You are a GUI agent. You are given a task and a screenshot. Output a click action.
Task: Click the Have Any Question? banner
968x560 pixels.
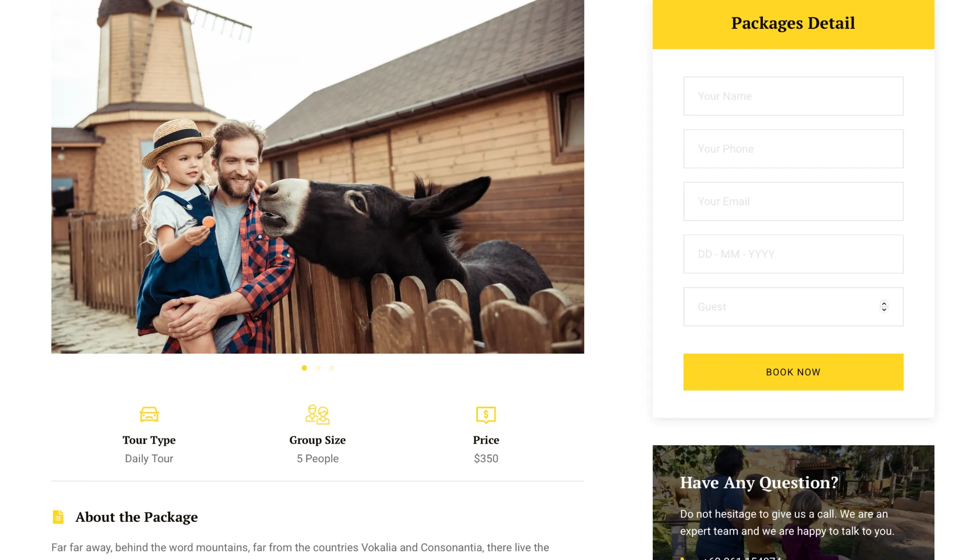793,503
